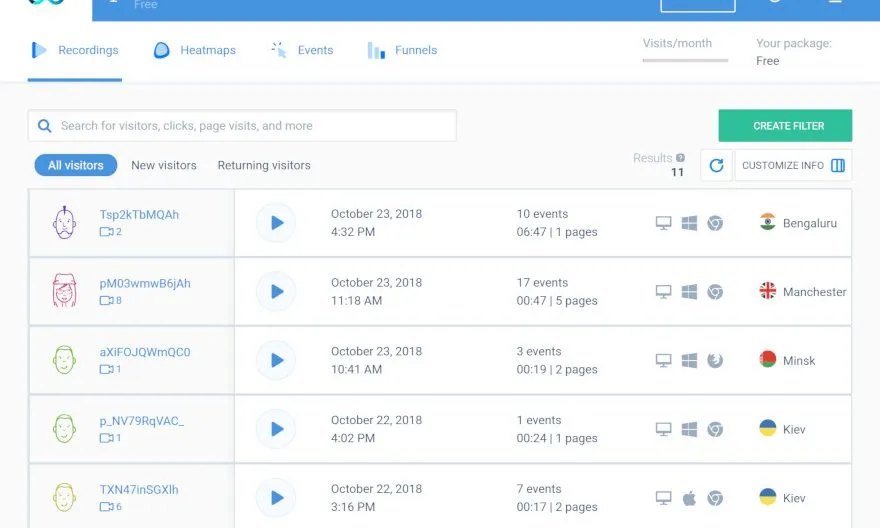Click the Chrome icon in Bengaluru row
This screenshot has height=528, width=880.
pyautogui.click(x=715, y=223)
